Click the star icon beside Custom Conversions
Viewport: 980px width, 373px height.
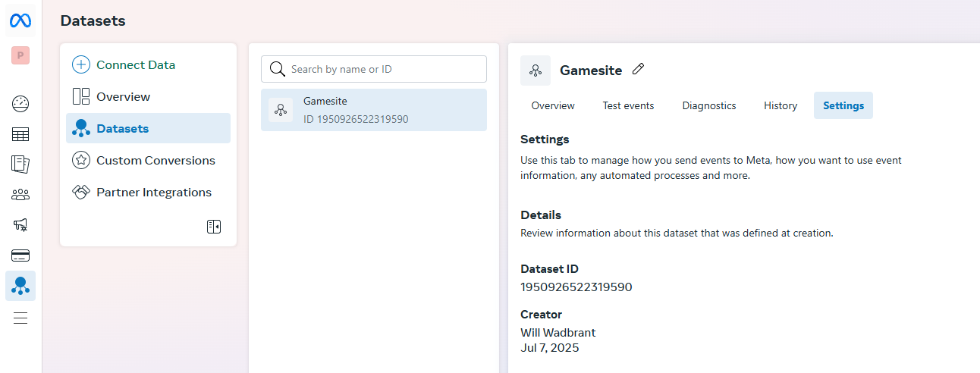pos(81,160)
